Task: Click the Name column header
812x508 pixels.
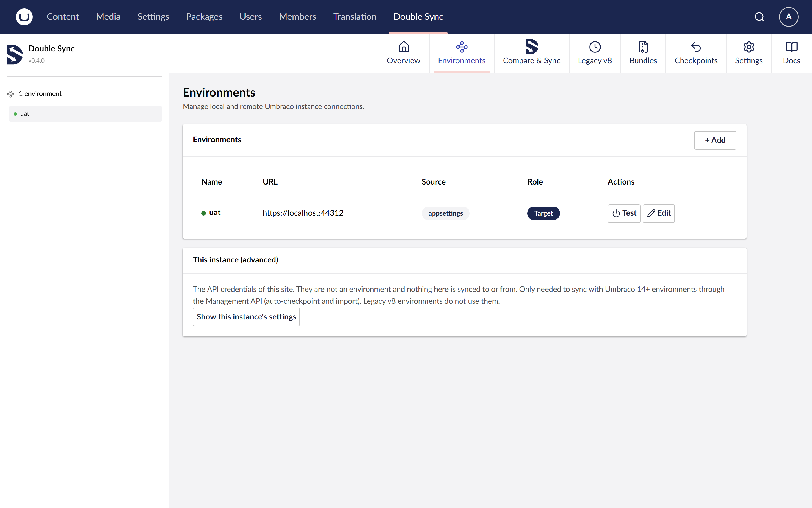Action: 212,182
